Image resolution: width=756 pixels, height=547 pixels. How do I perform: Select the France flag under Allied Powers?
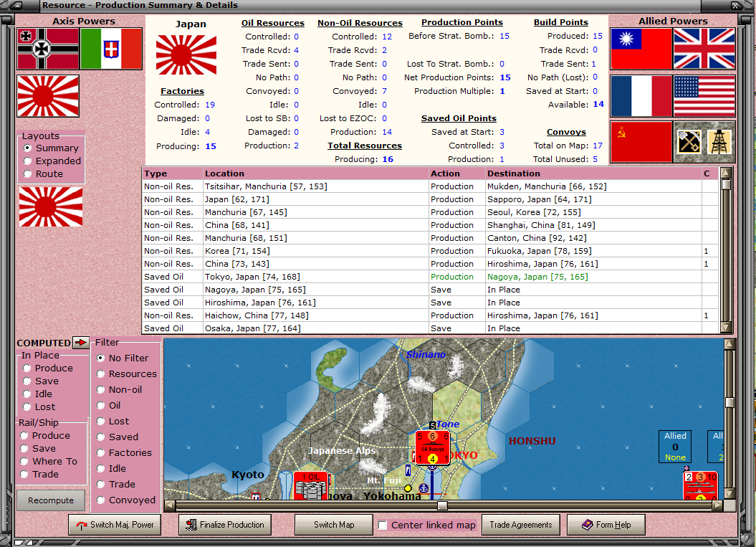(x=641, y=96)
